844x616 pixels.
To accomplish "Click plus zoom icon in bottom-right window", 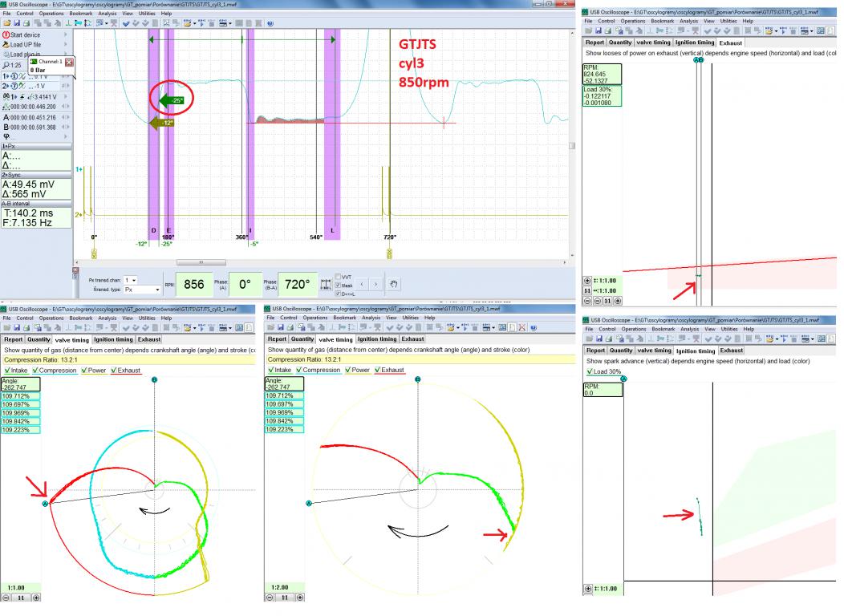I will 588,589.
